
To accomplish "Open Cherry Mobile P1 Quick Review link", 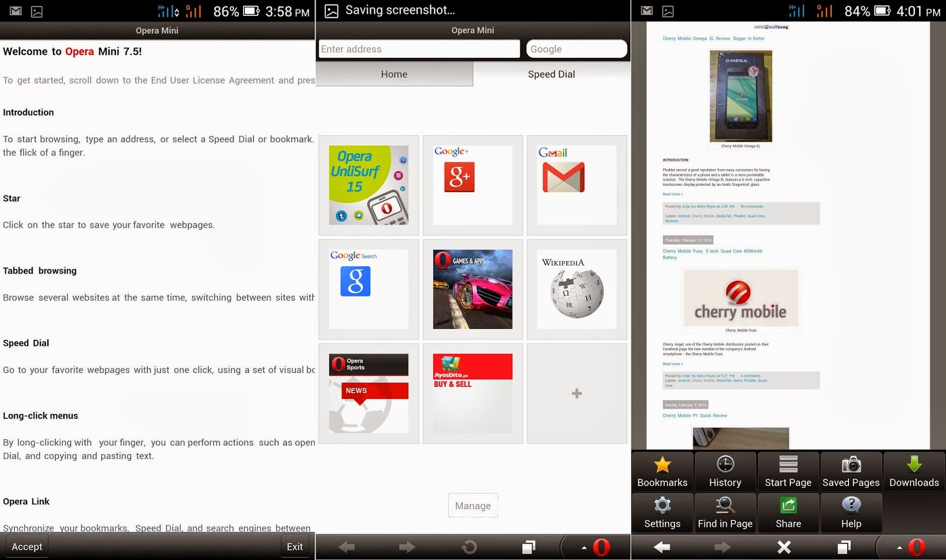I will point(695,416).
